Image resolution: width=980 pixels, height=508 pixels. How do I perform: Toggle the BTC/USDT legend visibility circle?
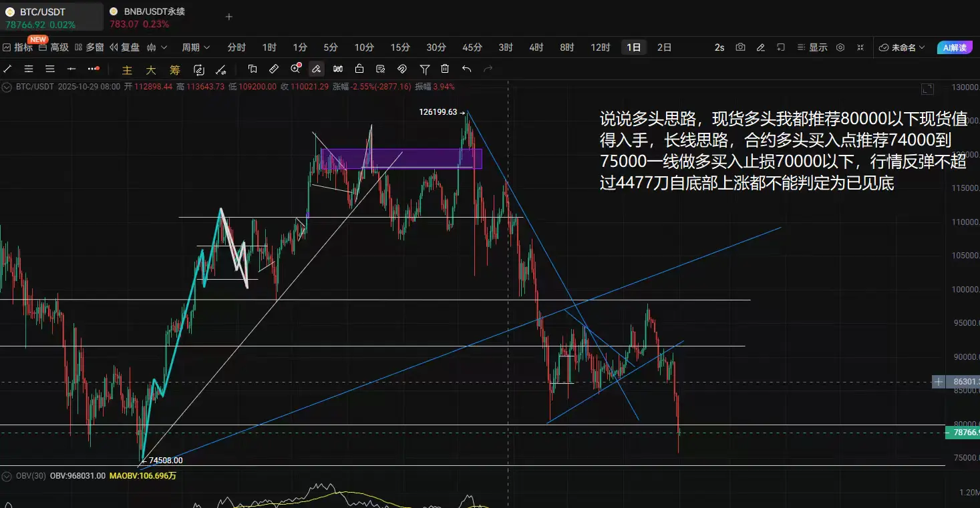pyautogui.click(x=7, y=87)
